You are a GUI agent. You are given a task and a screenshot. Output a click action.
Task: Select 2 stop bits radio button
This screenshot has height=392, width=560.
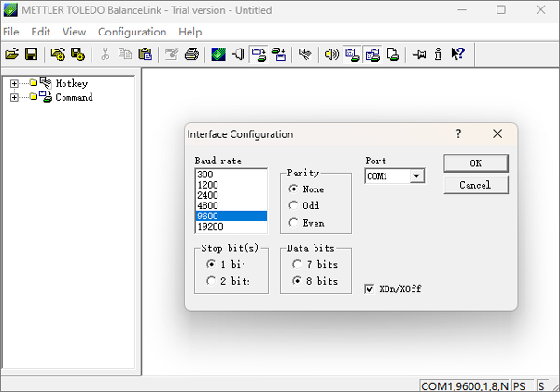[x=211, y=280]
